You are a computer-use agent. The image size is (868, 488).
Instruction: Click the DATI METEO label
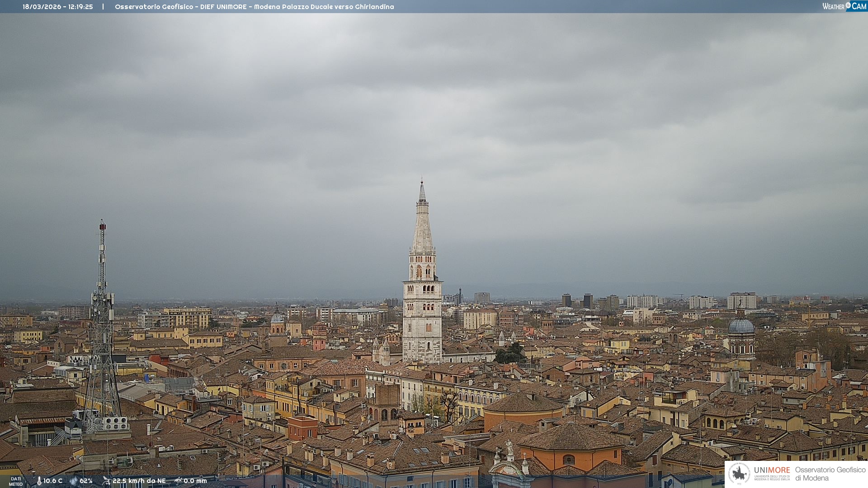16,482
